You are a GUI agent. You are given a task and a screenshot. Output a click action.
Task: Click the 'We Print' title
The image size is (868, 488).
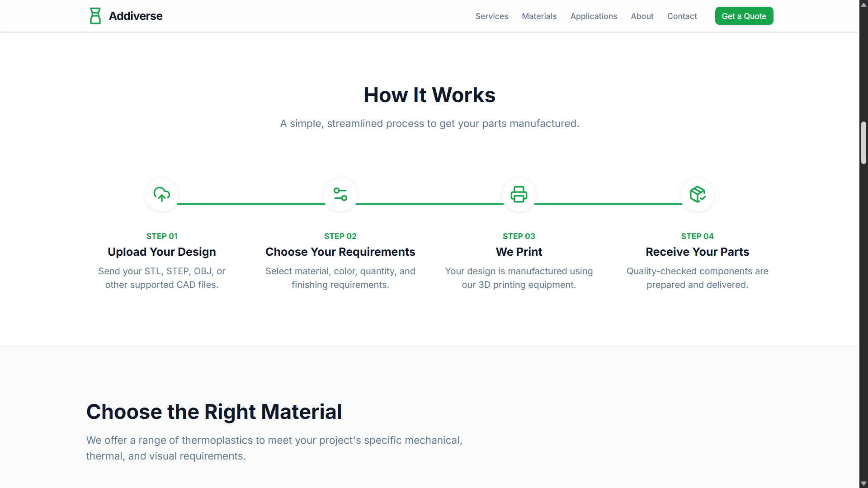click(x=519, y=252)
